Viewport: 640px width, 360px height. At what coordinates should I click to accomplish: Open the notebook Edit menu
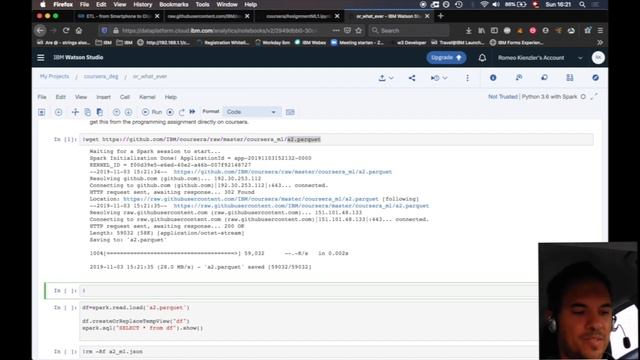[x=60, y=97]
